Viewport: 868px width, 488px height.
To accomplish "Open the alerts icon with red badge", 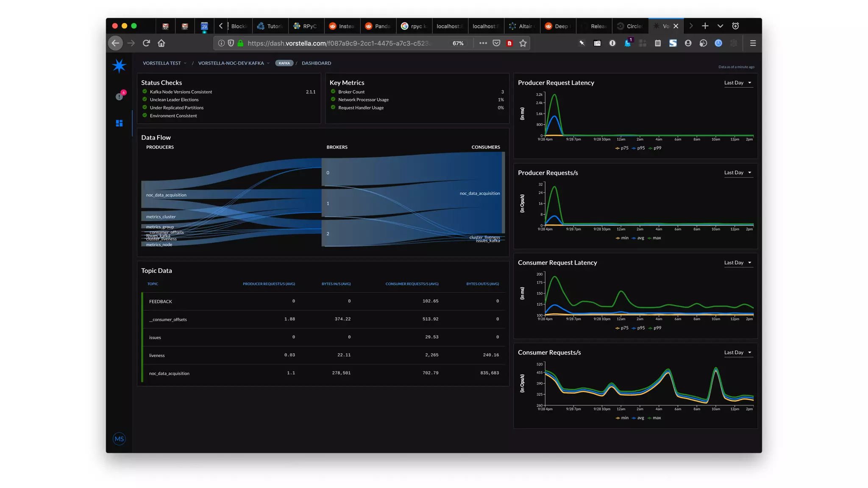I will 120,96.
